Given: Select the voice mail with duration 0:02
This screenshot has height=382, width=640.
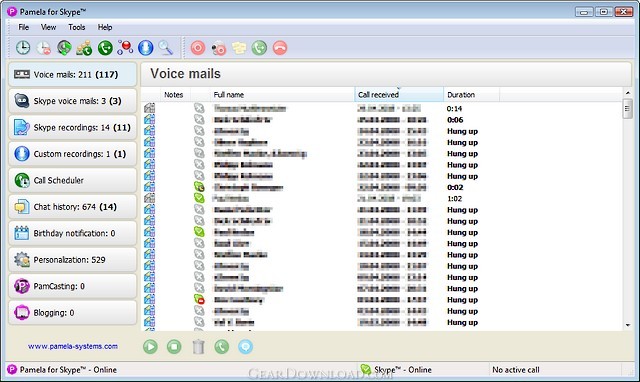Looking at the screenshot, I should point(382,187).
